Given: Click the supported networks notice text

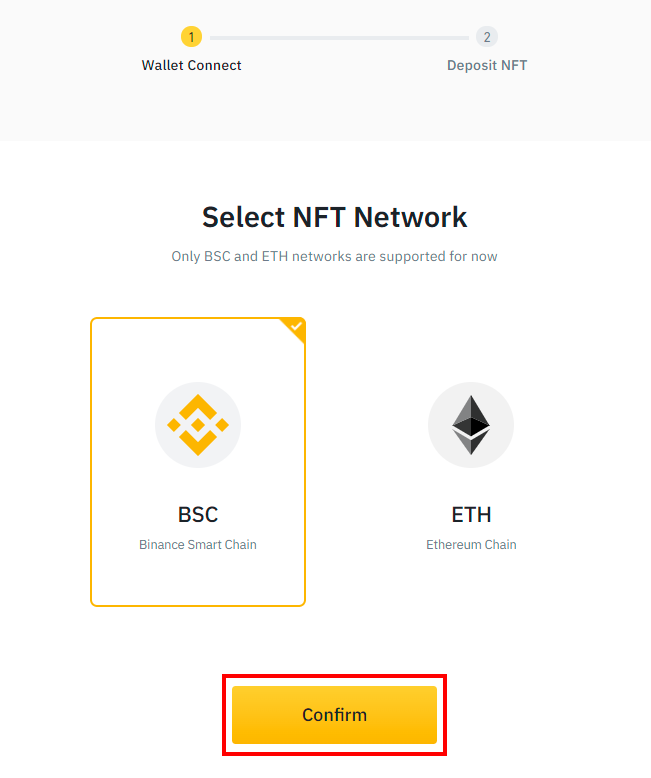Looking at the screenshot, I should [334, 257].
